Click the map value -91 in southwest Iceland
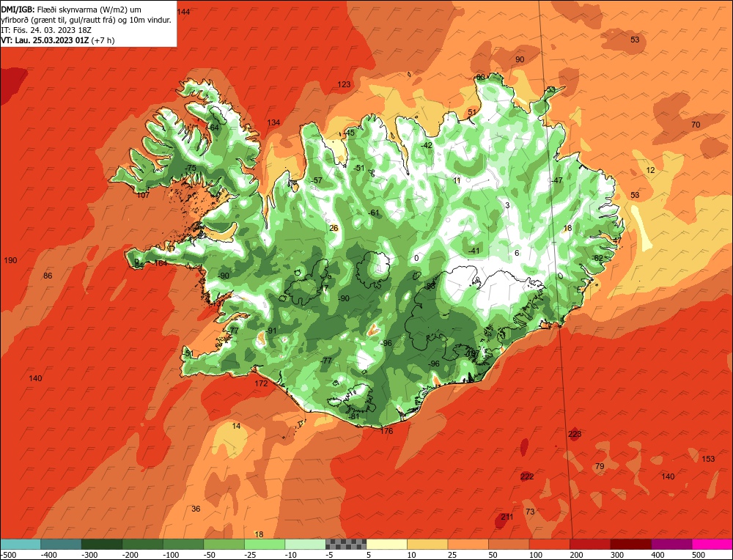 click(x=271, y=331)
